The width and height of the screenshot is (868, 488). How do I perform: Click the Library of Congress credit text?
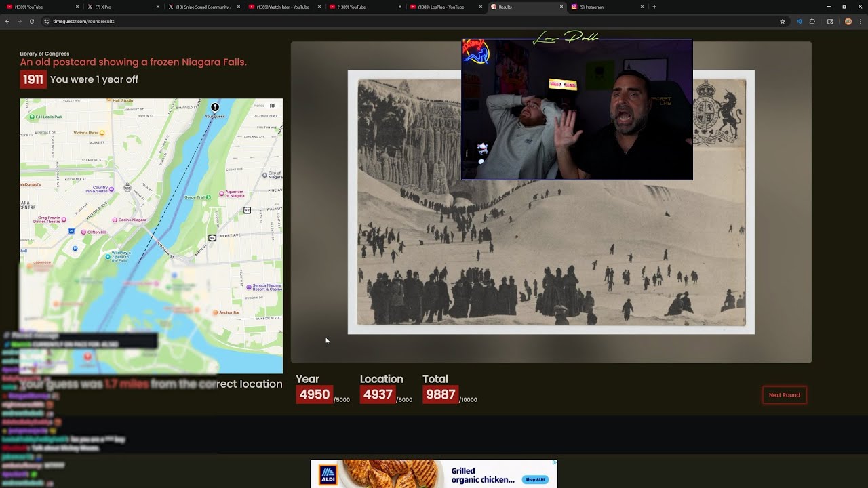click(45, 54)
